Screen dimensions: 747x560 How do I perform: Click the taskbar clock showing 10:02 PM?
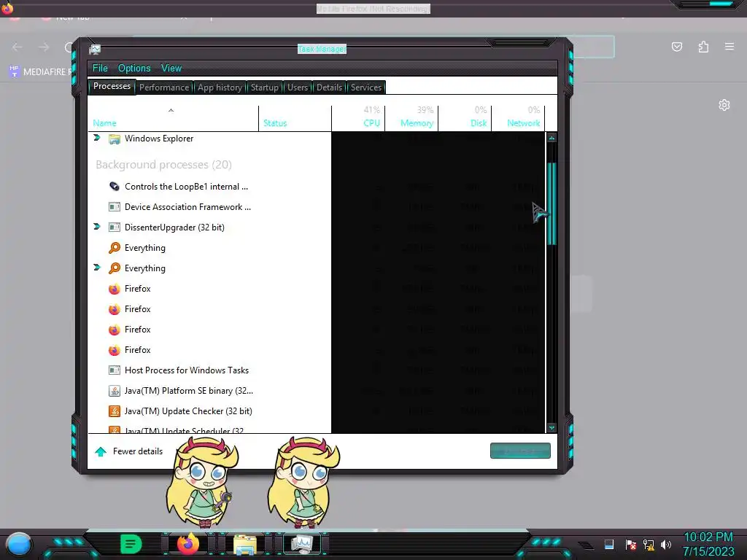point(708,544)
